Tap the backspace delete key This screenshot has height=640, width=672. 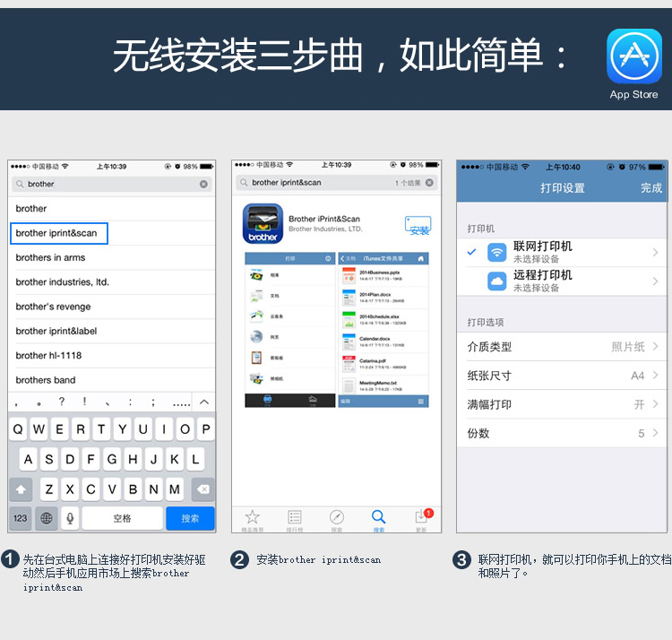203,489
